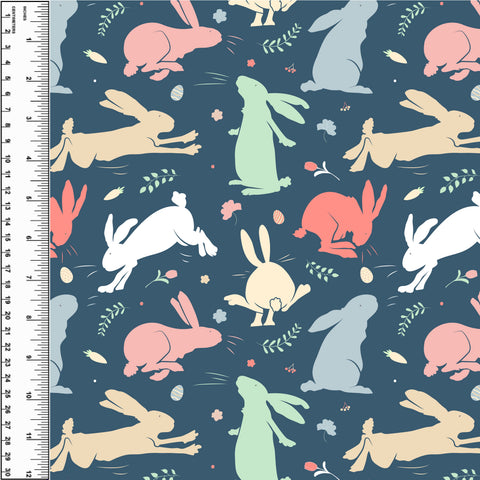
Task: Click the CENTIMETERS label on the ruler
Action: (14, 20)
